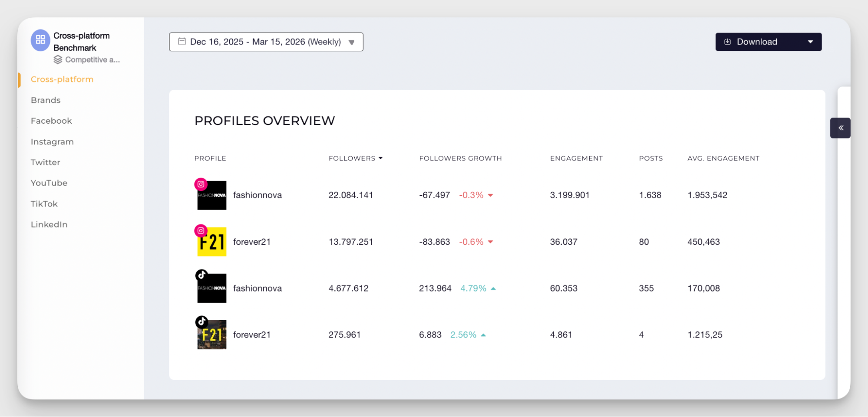Expand the Download options dropdown
868x417 pixels.
click(x=810, y=42)
